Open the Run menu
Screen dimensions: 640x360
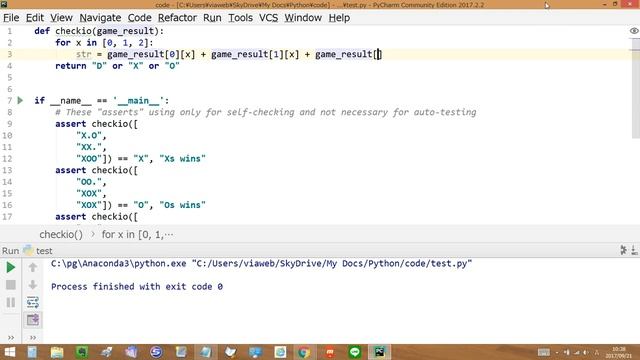point(212,18)
